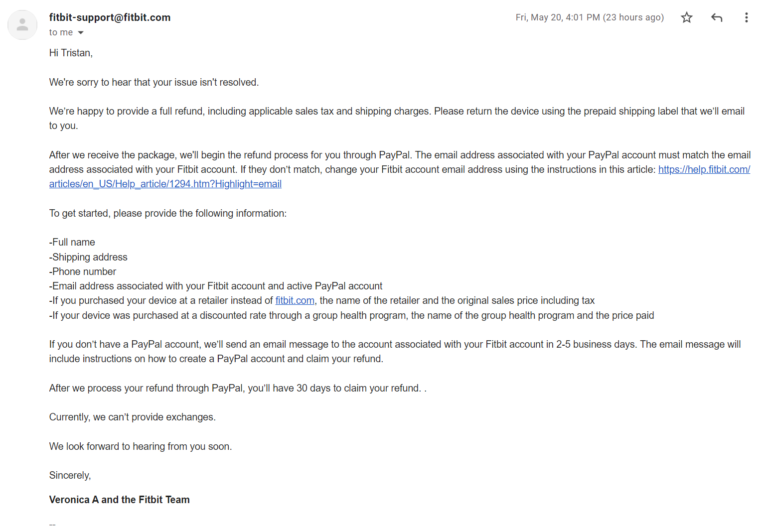Open the three-dot more options menu
Image resolution: width=763 pixels, height=532 pixels.
point(746,17)
